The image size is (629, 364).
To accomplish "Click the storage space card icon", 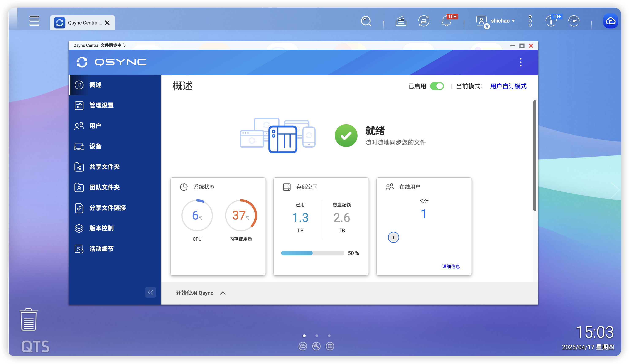I will click(287, 187).
